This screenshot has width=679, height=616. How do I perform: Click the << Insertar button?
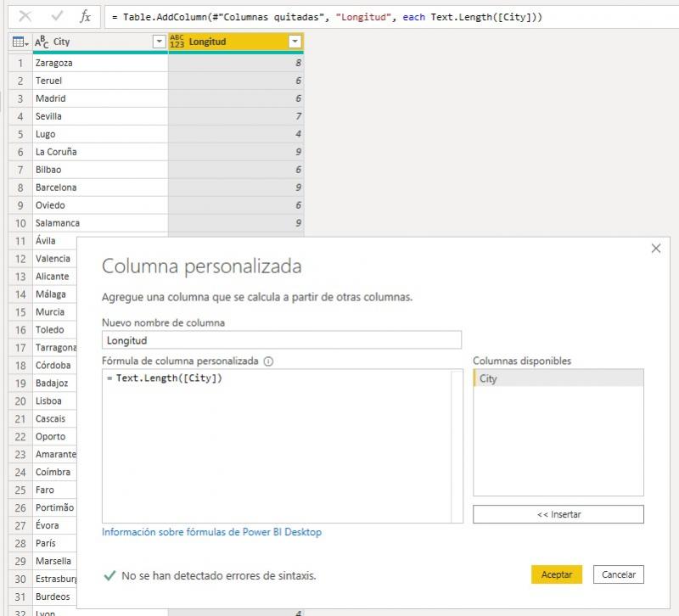[558, 514]
